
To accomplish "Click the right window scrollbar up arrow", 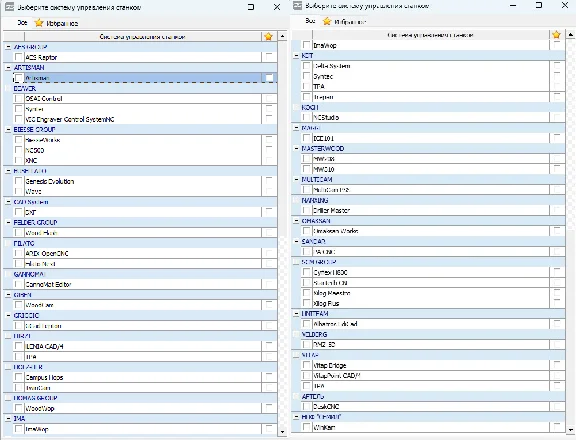I will point(570,35).
